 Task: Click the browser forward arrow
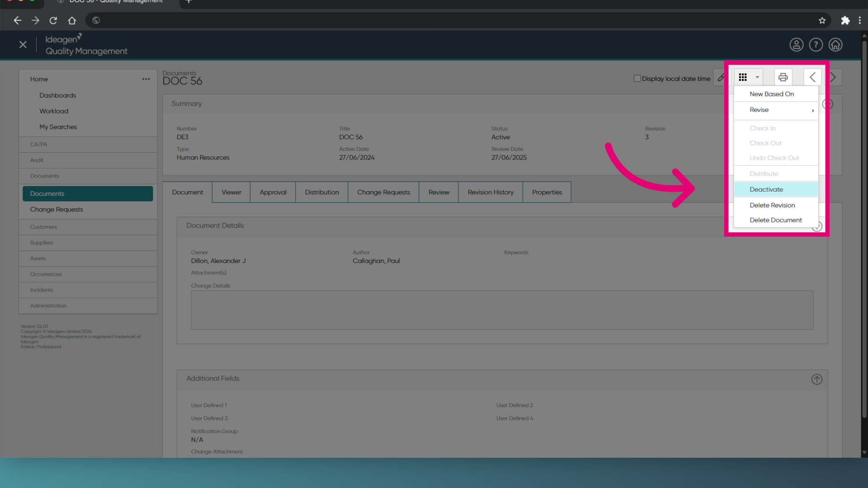[x=35, y=20]
